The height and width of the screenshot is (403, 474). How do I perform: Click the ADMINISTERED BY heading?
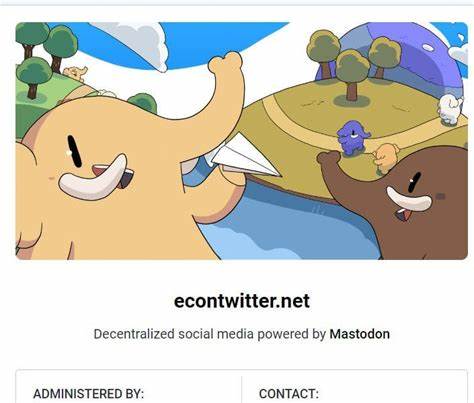point(88,394)
